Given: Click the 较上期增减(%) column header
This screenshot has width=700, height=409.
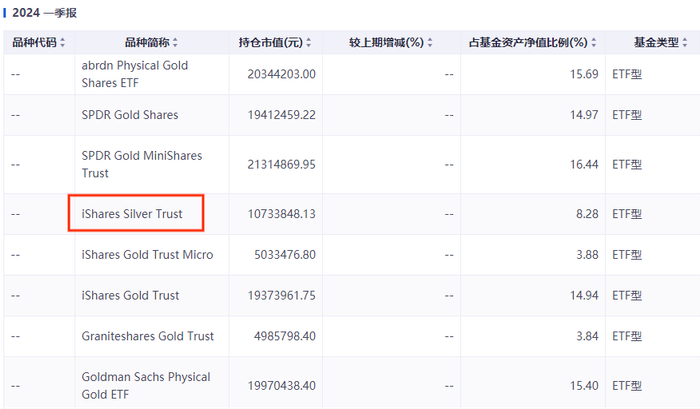Looking at the screenshot, I should pyautogui.click(x=387, y=43).
